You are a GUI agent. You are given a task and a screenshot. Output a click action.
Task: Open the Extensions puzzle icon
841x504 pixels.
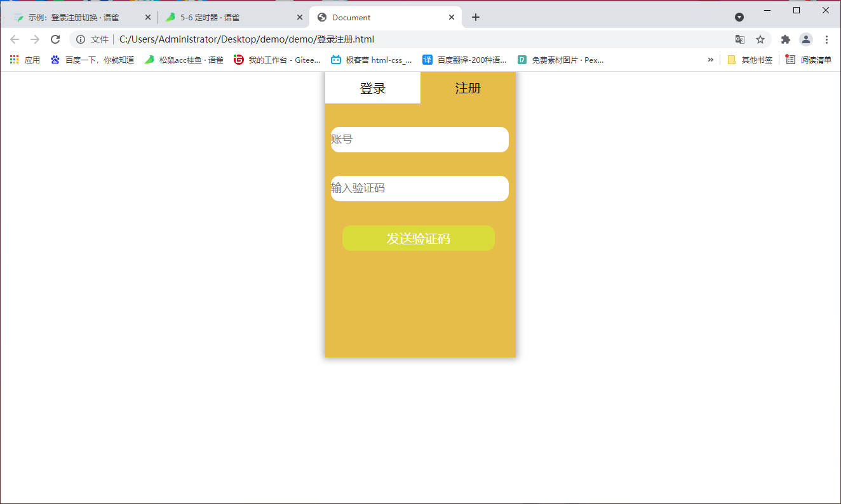pos(786,39)
